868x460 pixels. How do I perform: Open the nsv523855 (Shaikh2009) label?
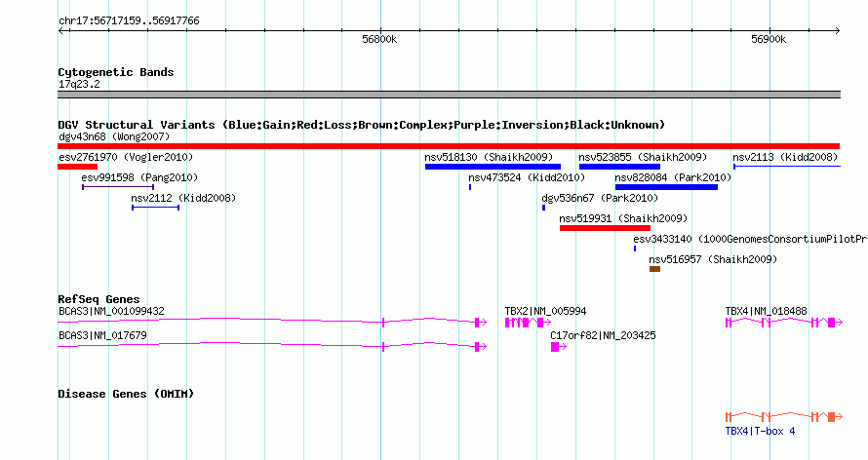pyautogui.click(x=643, y=157)
